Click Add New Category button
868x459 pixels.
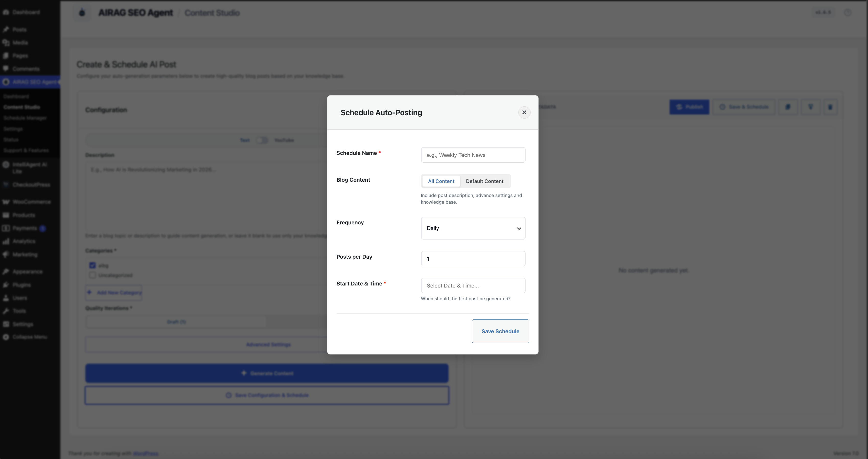pos(114,293)
